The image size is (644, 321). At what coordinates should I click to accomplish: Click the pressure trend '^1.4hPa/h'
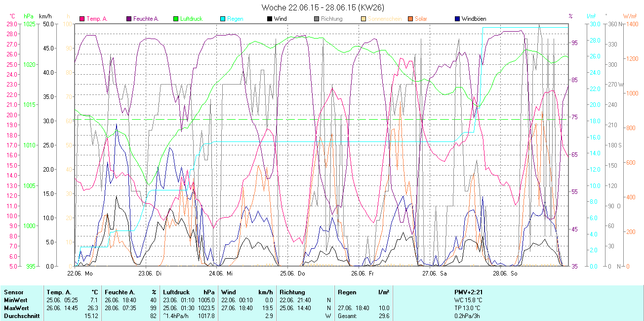(176, 316)
